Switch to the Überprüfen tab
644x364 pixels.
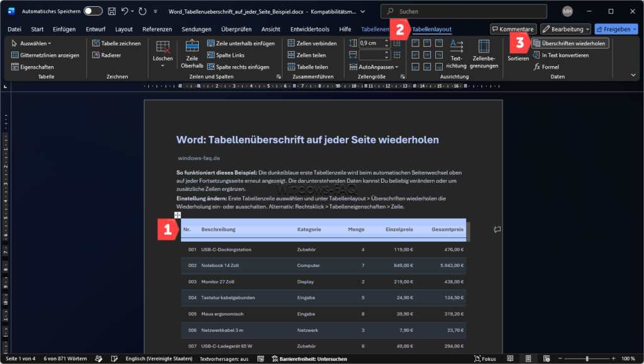tap(236, 29)
